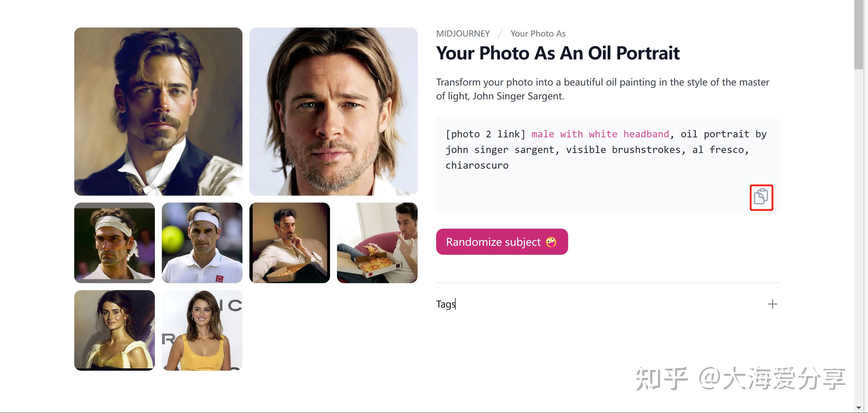The image size is (868, 413).
Task: View the painting of man with pizza box
Action: pos(289,243)
